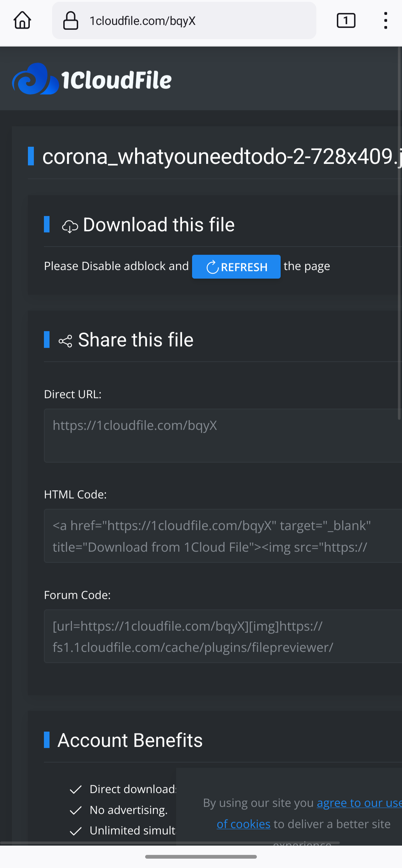Select the 'Share this file' section header

pyautogui.click(x=135, y=340)
